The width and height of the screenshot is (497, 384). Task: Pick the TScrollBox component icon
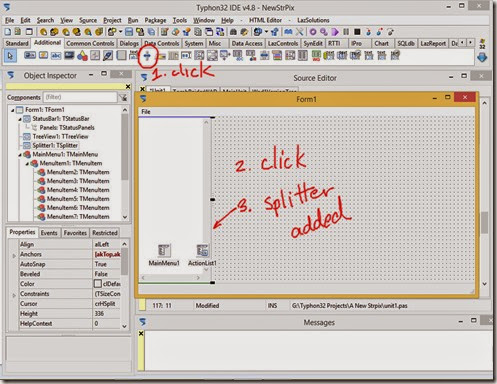tap(212, 55)
